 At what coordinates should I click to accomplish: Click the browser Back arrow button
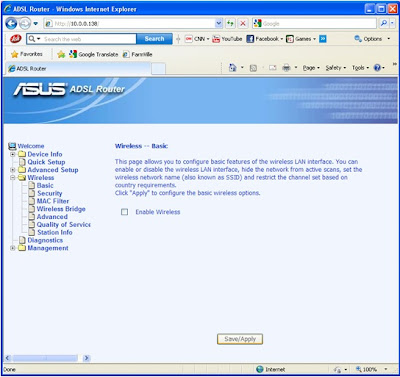coord(11,23)
